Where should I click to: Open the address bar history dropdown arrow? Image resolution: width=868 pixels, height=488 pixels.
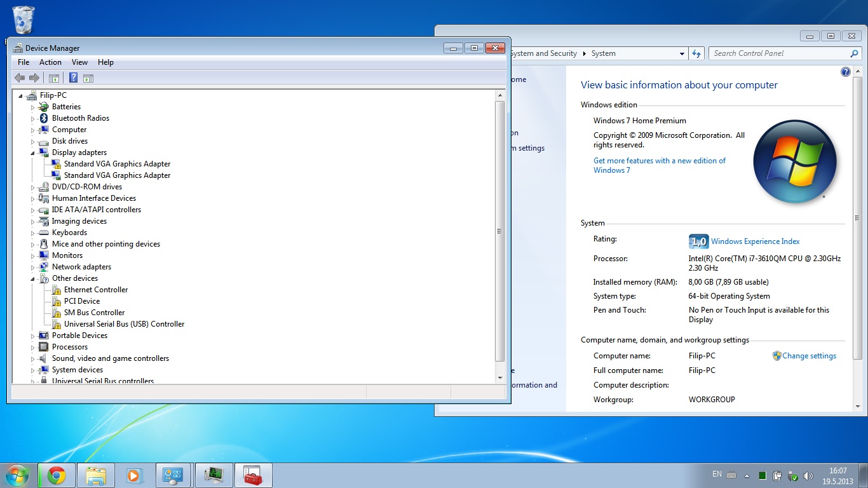682,53
